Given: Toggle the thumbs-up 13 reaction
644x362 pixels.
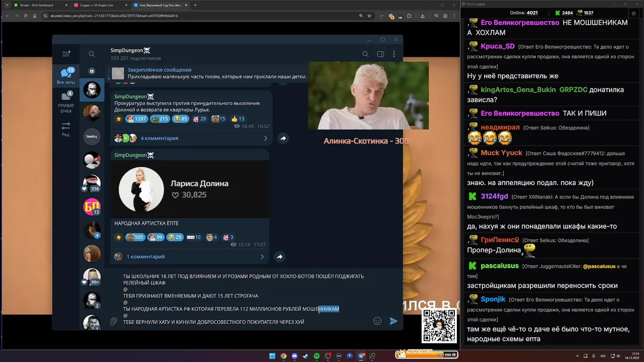Looking at the screenshot, I should tap(237, 119).
